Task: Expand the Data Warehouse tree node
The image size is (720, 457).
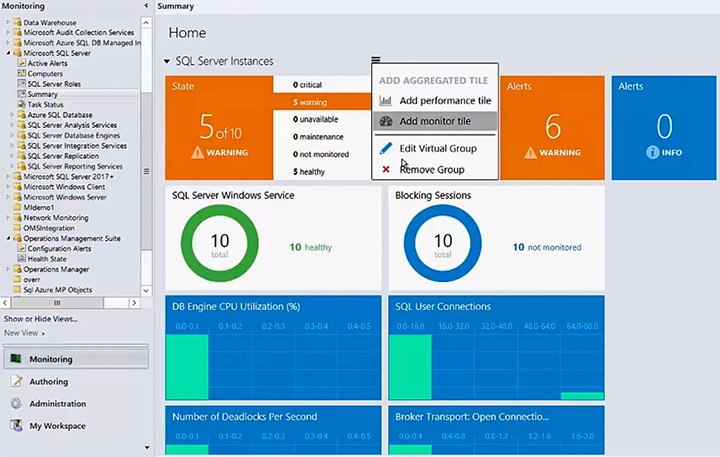Action: 8,22
